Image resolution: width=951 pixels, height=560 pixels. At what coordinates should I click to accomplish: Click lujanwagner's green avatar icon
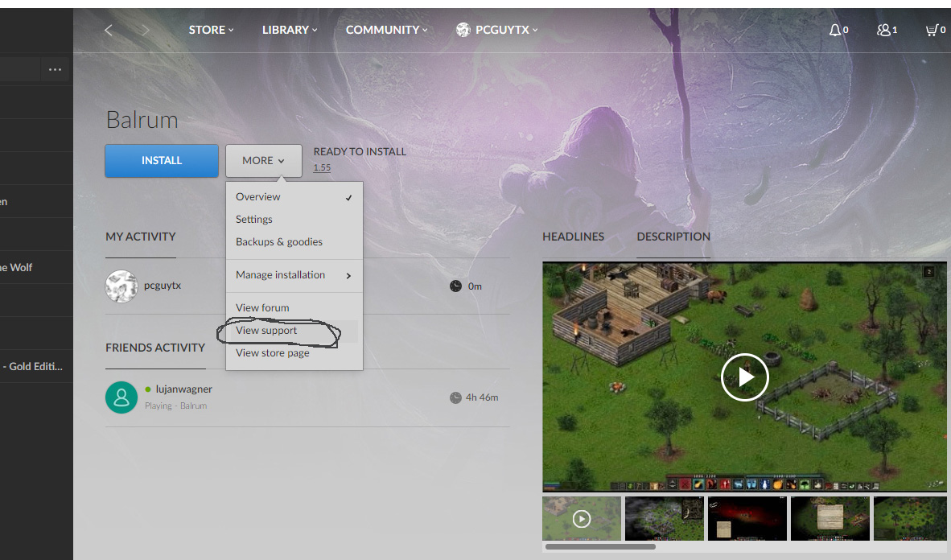(121, 397)
